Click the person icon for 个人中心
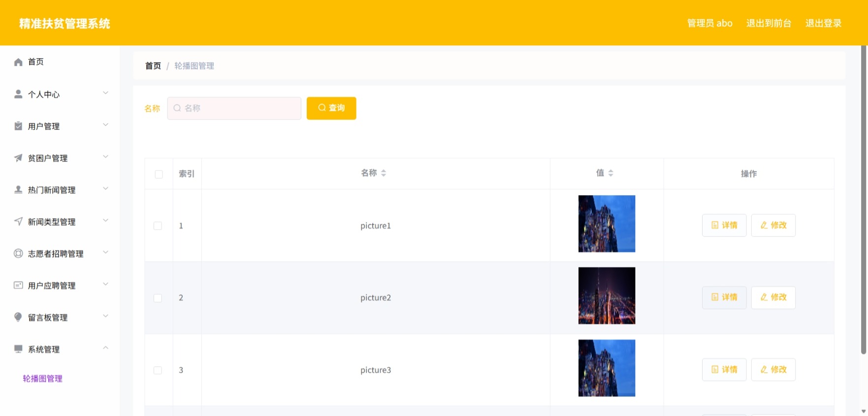 pos(18,94)
